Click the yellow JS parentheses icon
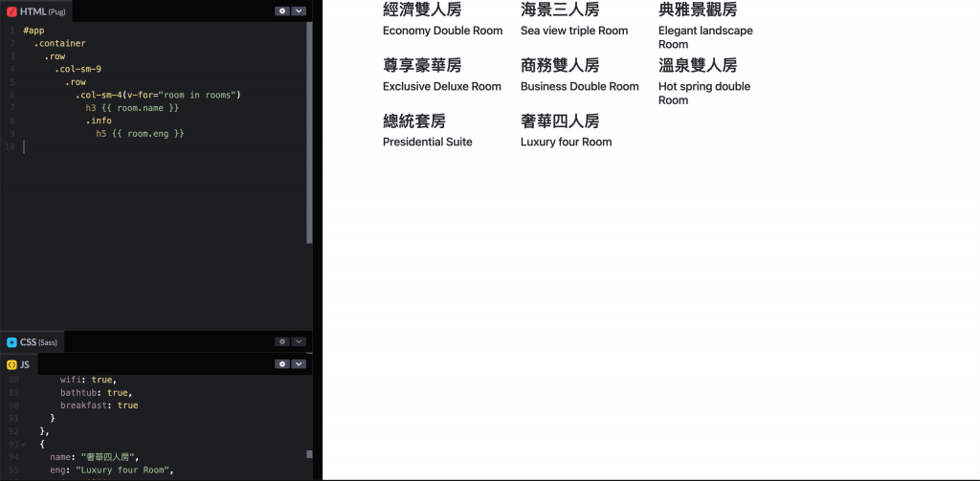 click(x=11, y=364)
